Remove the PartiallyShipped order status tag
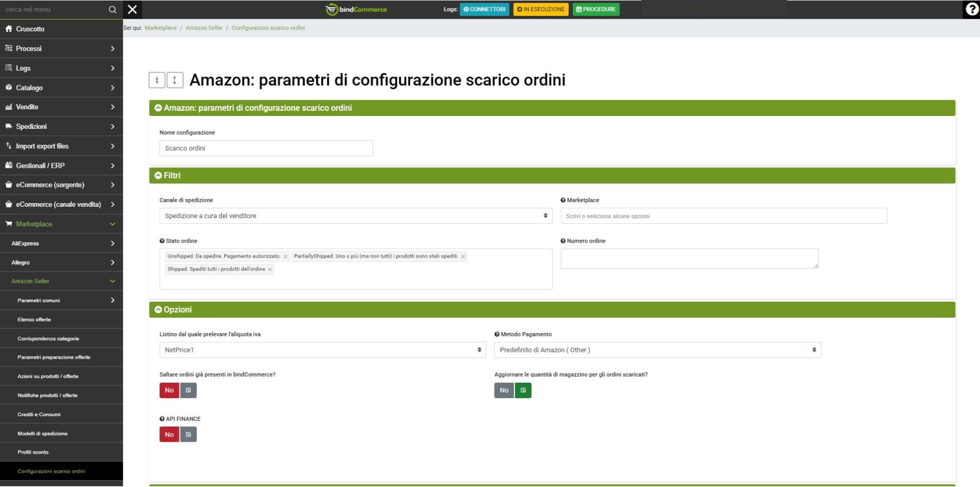The image size is (980, 487). [x=463, y=257]
